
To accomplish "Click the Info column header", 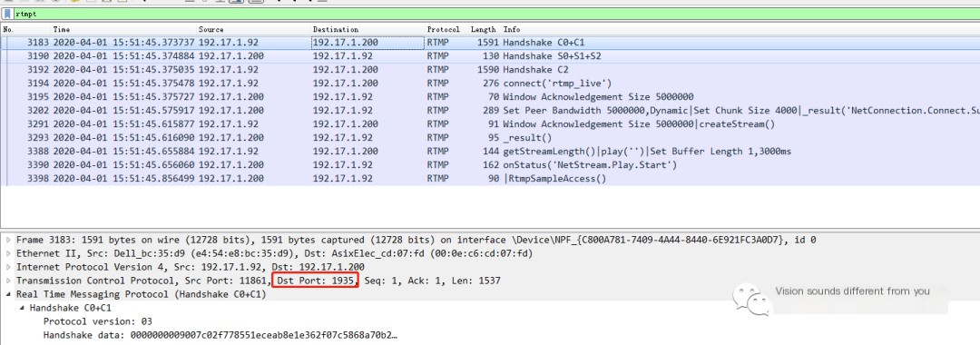I will pyautogui.click(x=511, y=29).
